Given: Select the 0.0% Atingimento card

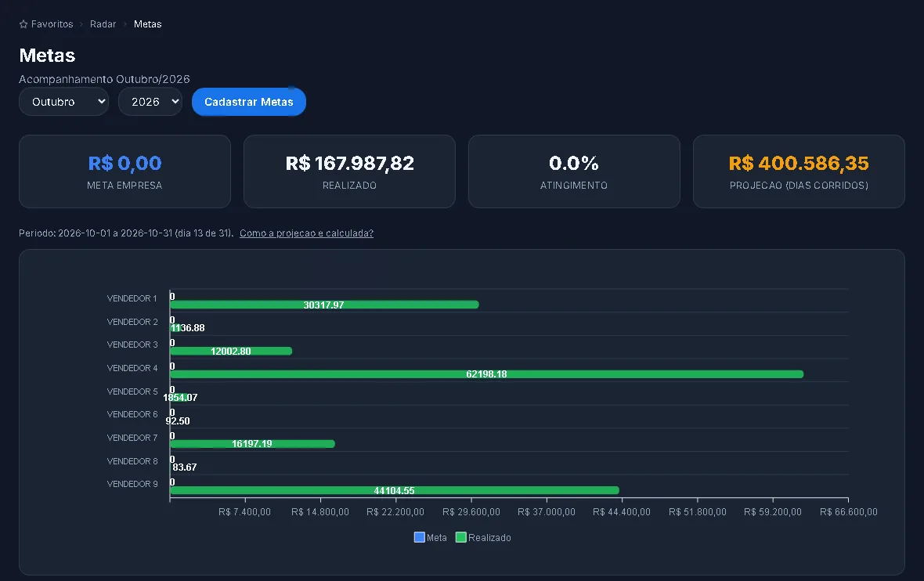Looking at the screenshot, I should (x=574, y=171).
